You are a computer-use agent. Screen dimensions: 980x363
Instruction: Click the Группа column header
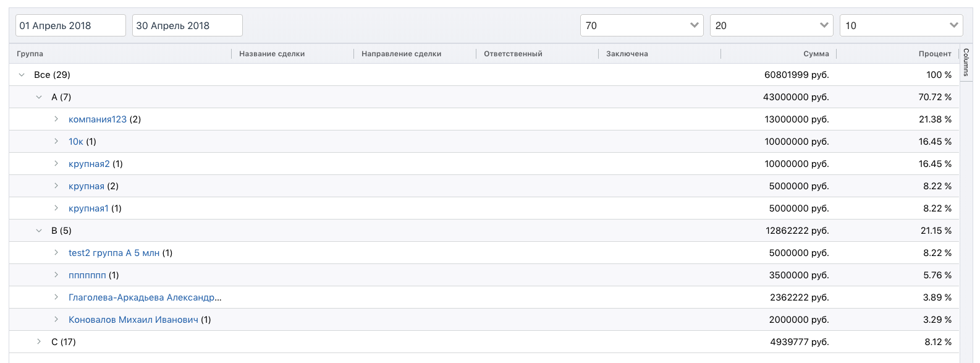pos(30,54)
